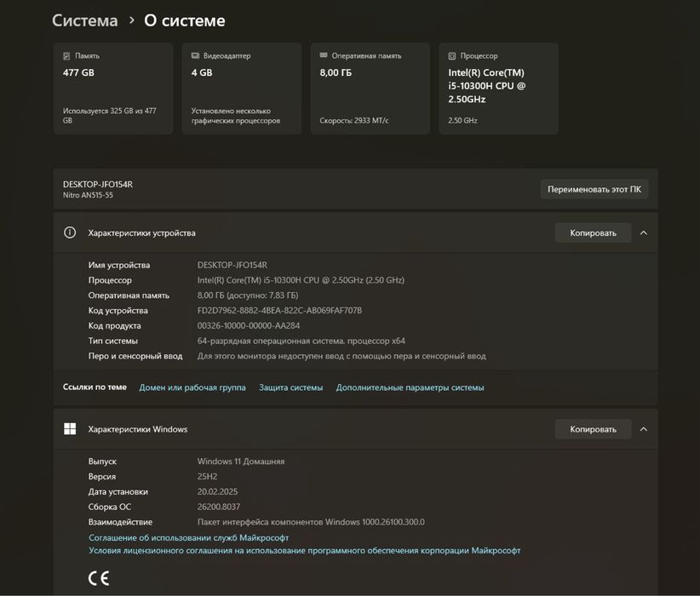This screenshot has height=596, width=700.
Task: Click the Код устройства label
Action: (x=118, y=310)
